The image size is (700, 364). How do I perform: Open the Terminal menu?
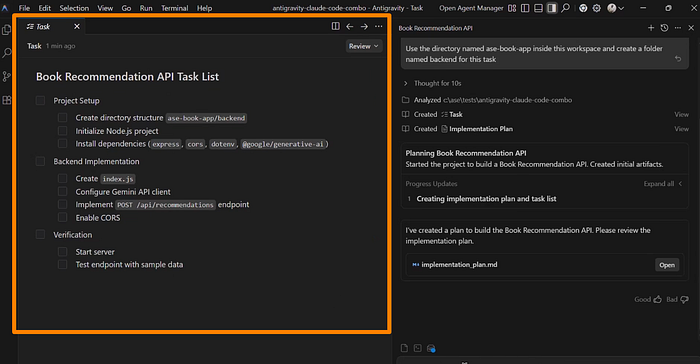175,8
